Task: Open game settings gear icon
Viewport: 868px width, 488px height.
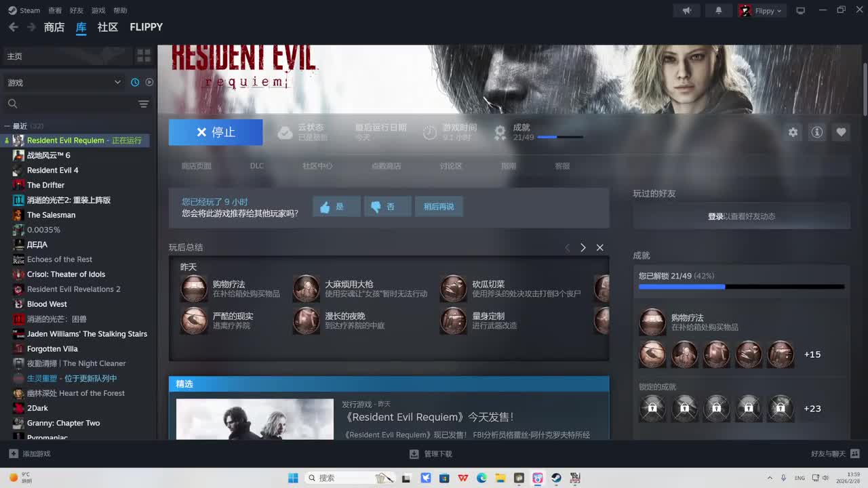Action: point(793,132)
